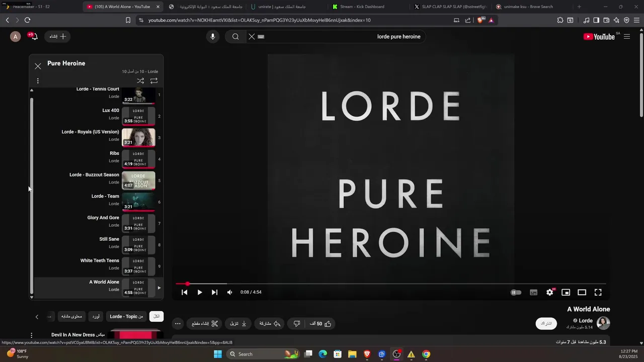Select the الكل filter chip

tap(156, 316)
